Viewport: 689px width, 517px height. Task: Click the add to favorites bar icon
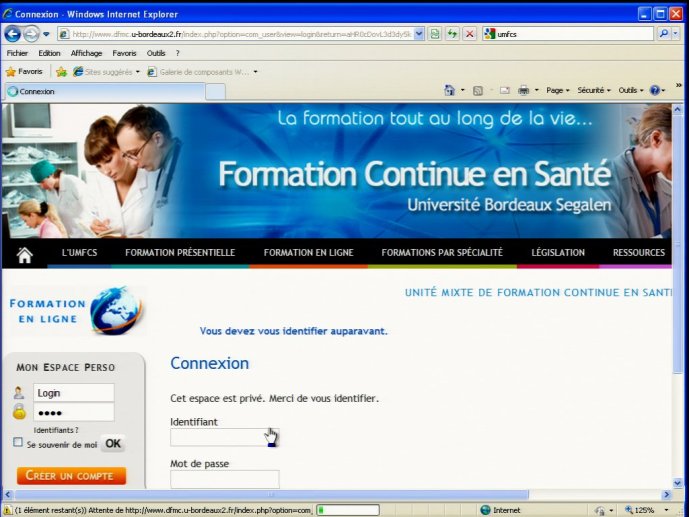(x=62, y=72)
